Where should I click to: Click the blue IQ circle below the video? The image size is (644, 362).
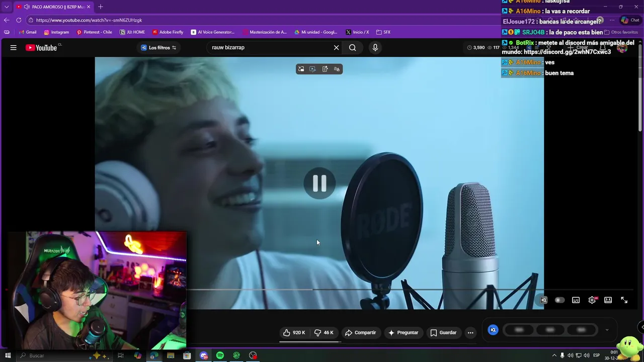[x=493, y=330]
